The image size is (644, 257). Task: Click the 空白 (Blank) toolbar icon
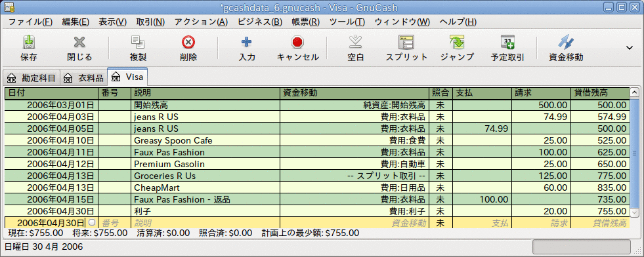[x=356, y=42]
